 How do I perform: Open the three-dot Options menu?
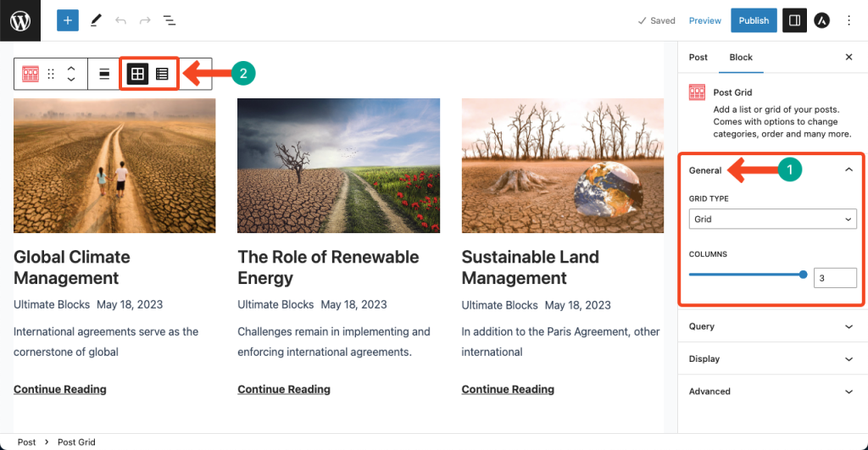(849, 20)
